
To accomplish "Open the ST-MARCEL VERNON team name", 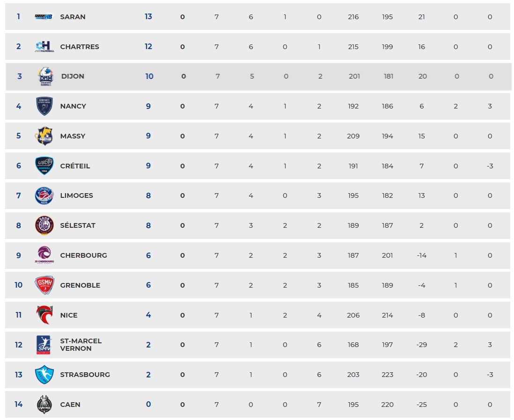I will [x=81, y=345].
